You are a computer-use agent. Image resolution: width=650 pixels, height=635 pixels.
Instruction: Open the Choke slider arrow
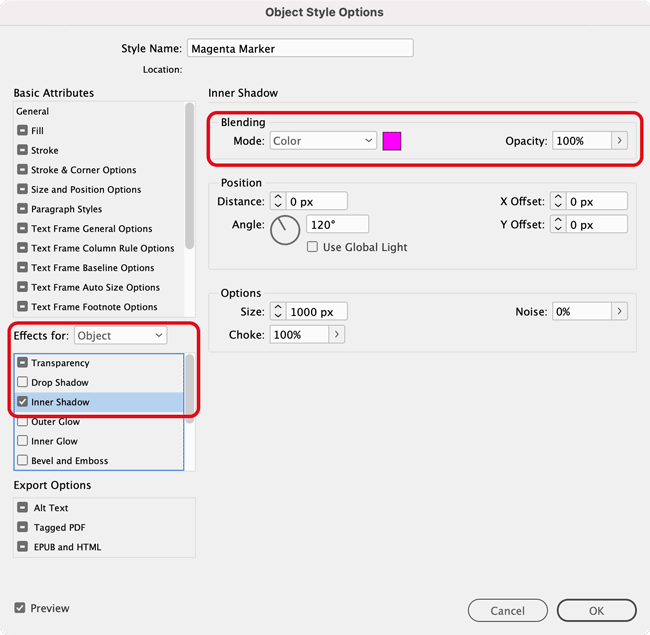point(337,334)
